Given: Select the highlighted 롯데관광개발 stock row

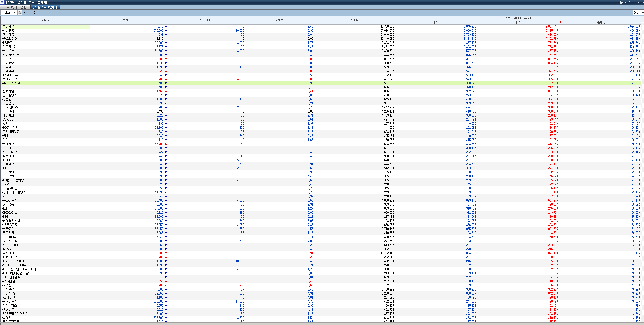Looking at the screenshot, I should (x=321, y=83).
